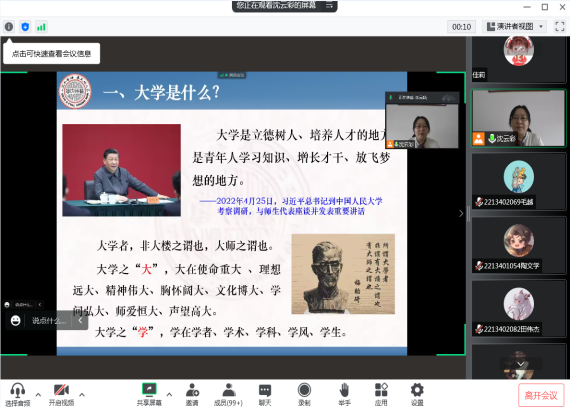Raise hand with the 举手 icon
The height and width of the screenshot is (408, 570).
click(x=344, y=394)
